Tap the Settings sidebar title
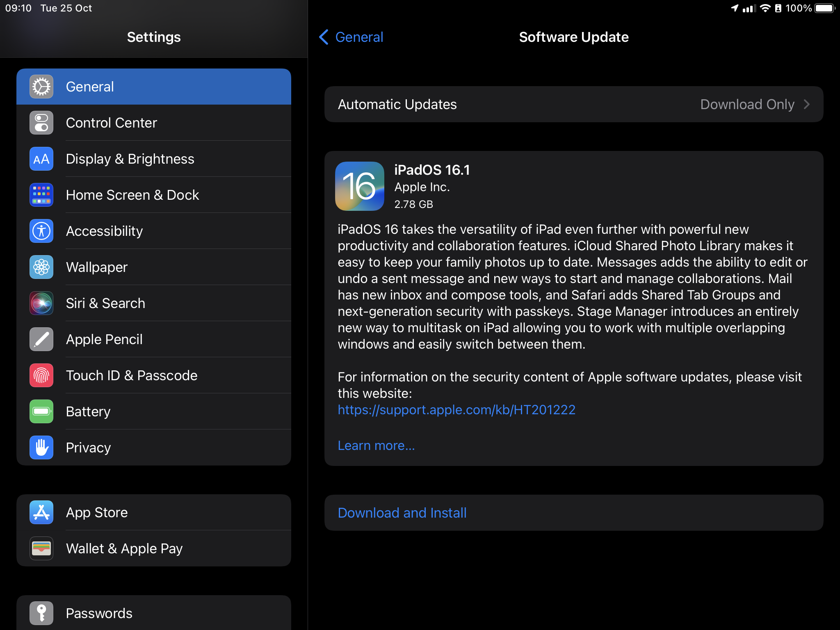This screenshot has width=840, height=630. pos(154,37)
